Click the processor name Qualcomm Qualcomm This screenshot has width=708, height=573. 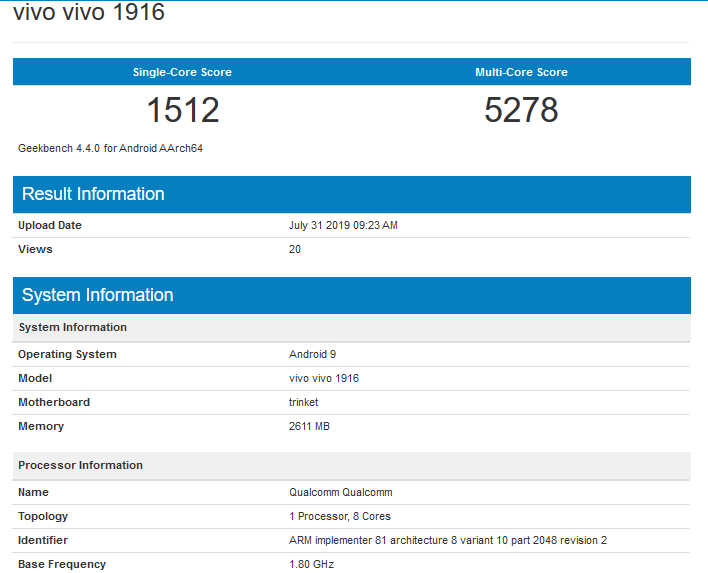[340, 492]
